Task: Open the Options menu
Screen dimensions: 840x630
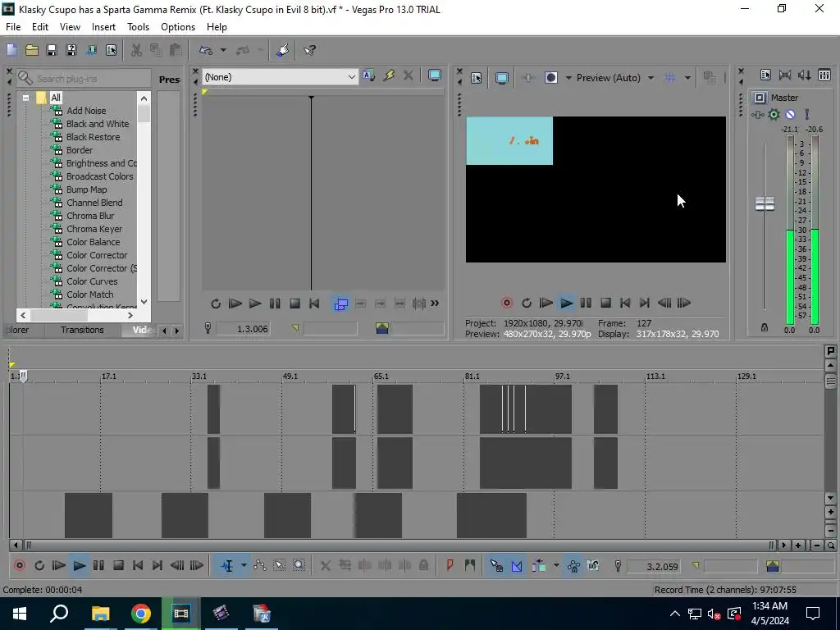Action: [x=178, y=27]
